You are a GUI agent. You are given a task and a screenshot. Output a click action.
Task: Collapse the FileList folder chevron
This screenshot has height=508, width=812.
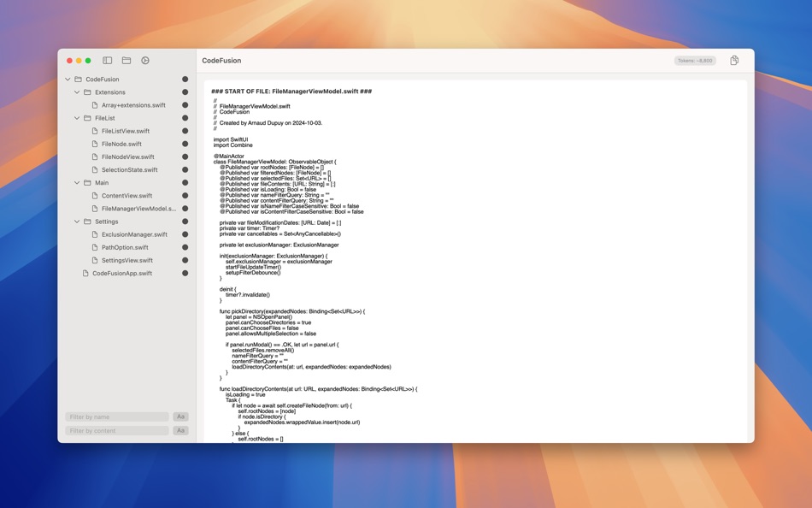pos(77,118)
